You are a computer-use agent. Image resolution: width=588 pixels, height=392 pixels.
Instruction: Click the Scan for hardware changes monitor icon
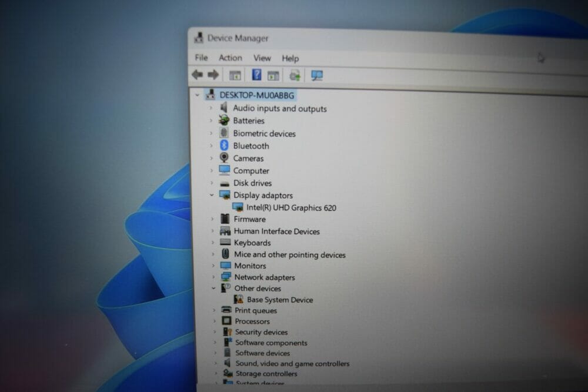point(317,75)
